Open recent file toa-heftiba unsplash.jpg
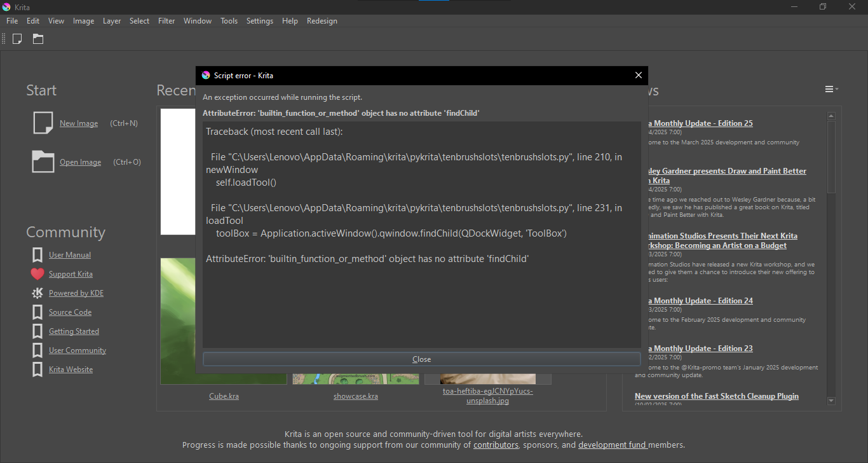Viewport: 868px width, 463px height. coord(487,396)
